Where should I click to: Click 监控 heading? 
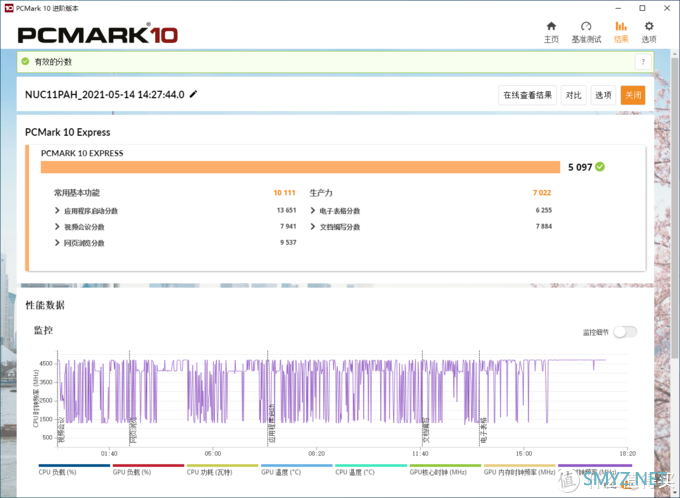pyautogui.click(x=43, y=331)
